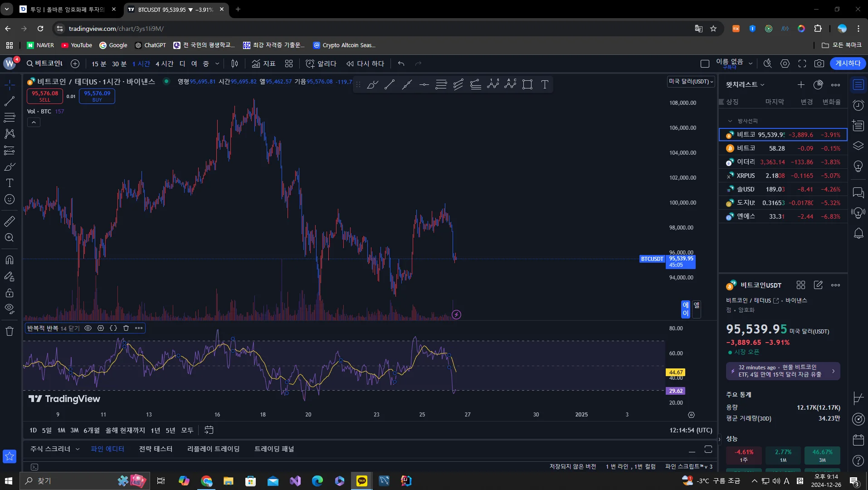Open the candle chart style selector
The image size is (868, 490).
coord(234,64)
